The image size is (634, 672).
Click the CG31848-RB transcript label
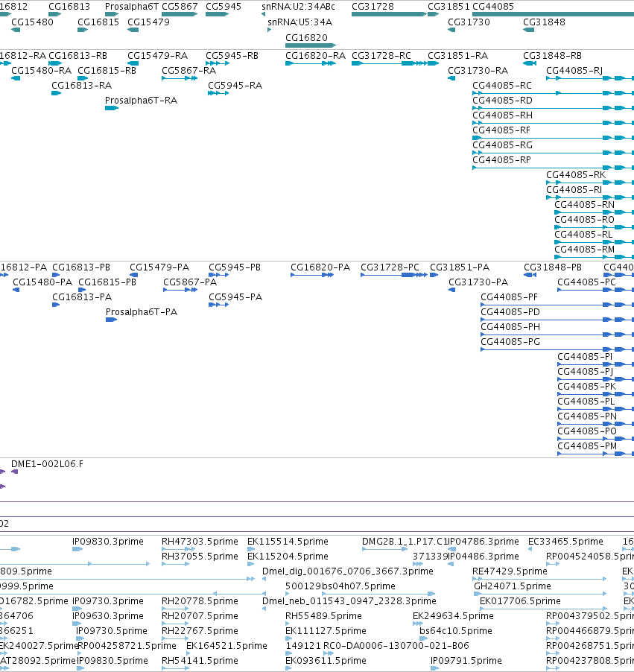click(552, 56)
